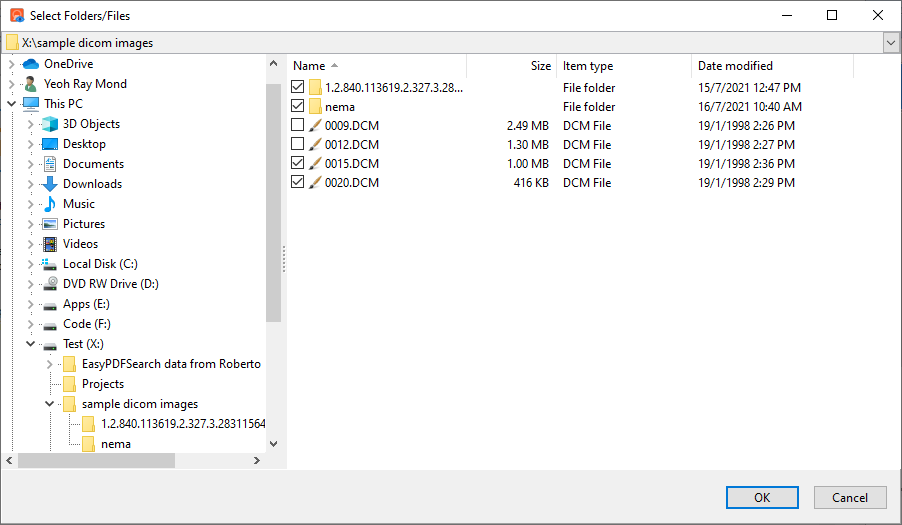Screen dimensions: 902x525
Task: Click the OneDrive cloud icon
Action: pyautogui.click(x=30, y=64)
